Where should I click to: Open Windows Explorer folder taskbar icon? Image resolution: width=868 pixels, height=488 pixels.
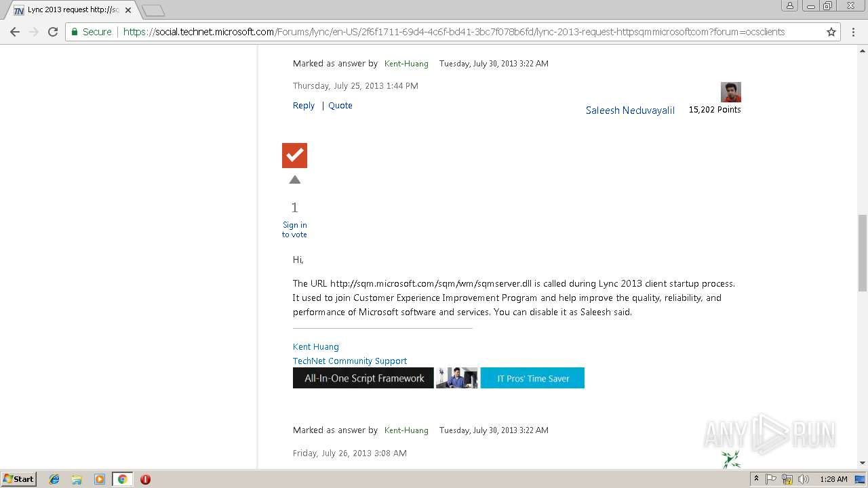click(77, 479)
